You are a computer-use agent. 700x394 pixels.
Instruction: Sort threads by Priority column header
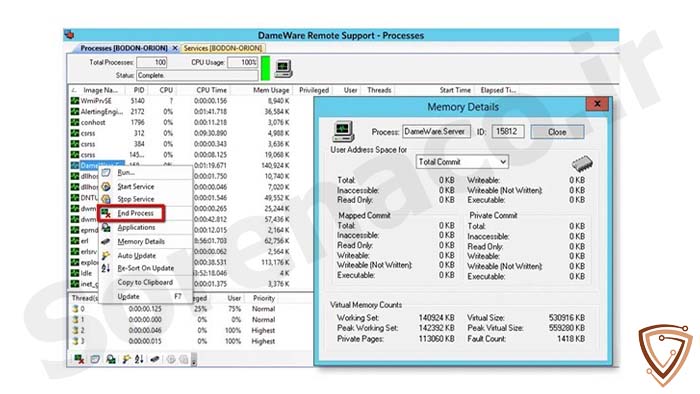[x=264, y=298]
